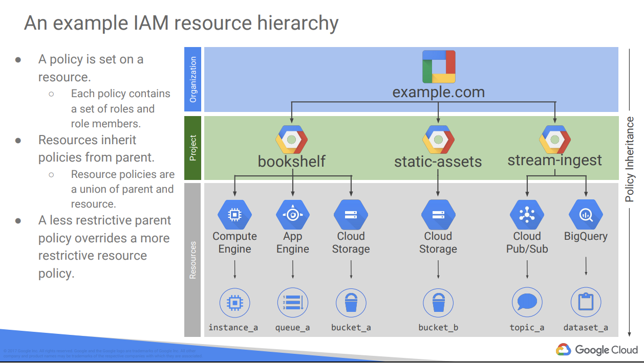Select the BigQuery hexagon icon
644x363 pixels.
click(x=586, y=215)
